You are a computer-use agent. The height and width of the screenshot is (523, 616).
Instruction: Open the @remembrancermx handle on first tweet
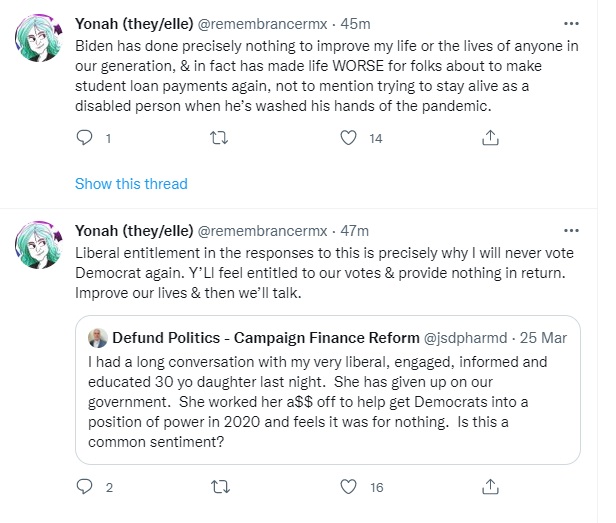(262, 24)
